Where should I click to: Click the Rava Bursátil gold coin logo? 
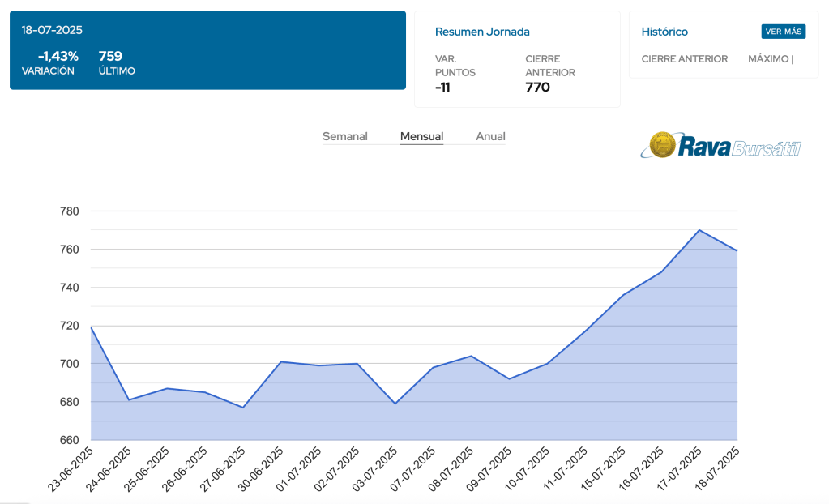tap(664, 146)
